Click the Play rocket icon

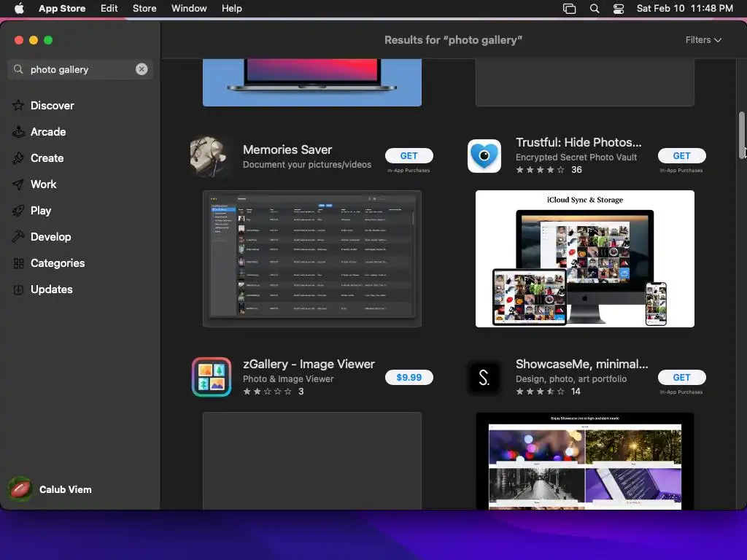coord(18,211)
